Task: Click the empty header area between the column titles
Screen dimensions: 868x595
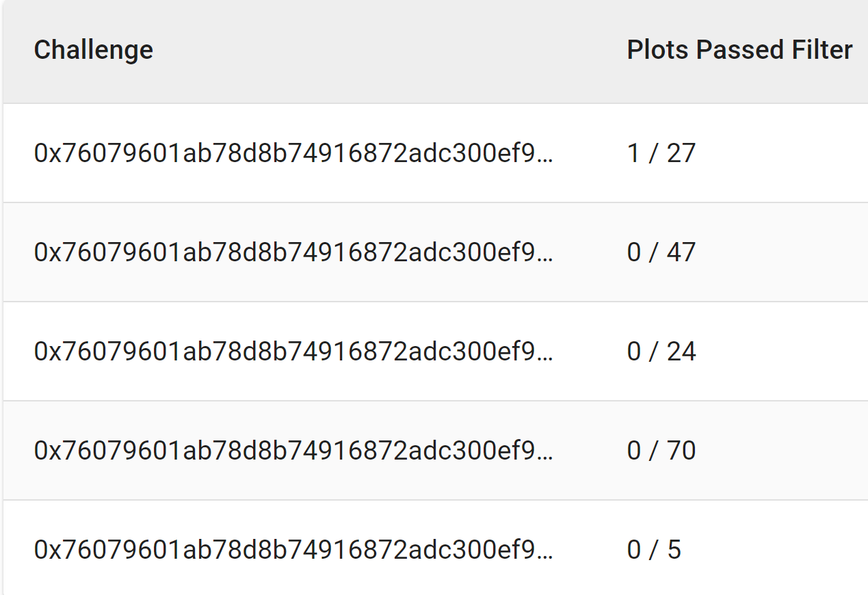Action: (x=390, y=50)
